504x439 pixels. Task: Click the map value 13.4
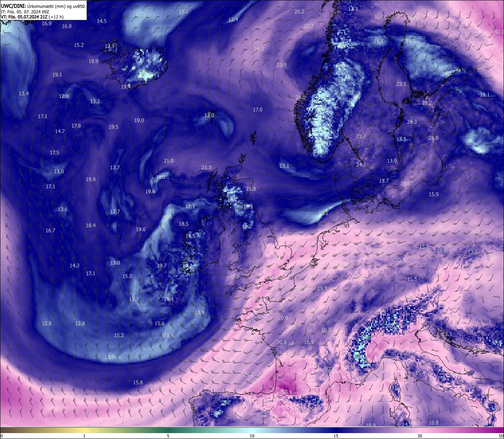24,94
